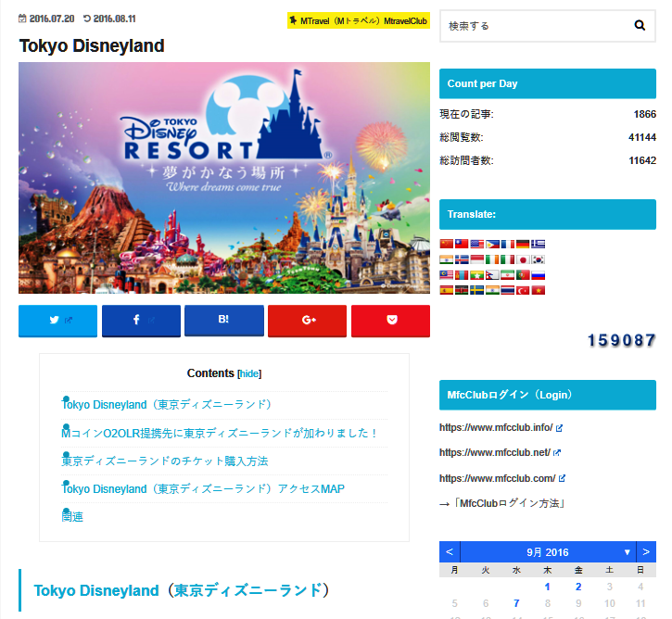
Task: Translate page using Myanmar flag
Action: [477, 275]
